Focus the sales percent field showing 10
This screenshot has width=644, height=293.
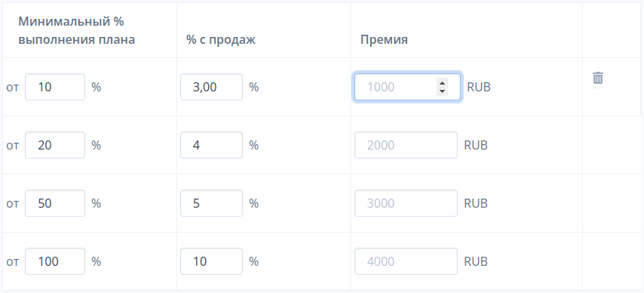click(211, 261)
